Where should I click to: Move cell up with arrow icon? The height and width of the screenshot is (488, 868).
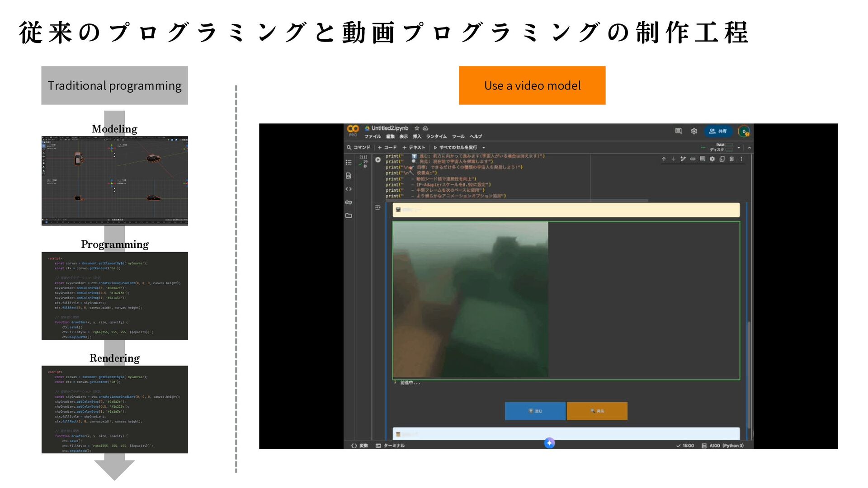(664, 159)
